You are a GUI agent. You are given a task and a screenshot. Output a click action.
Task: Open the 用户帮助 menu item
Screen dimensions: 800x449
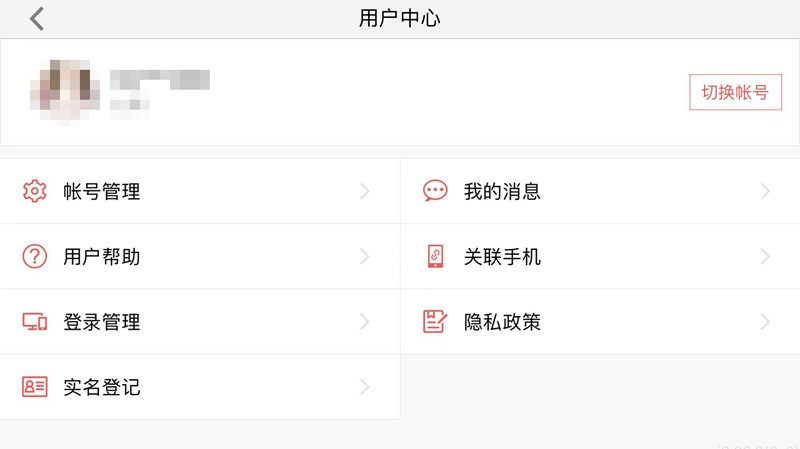(x=102, y=257)
